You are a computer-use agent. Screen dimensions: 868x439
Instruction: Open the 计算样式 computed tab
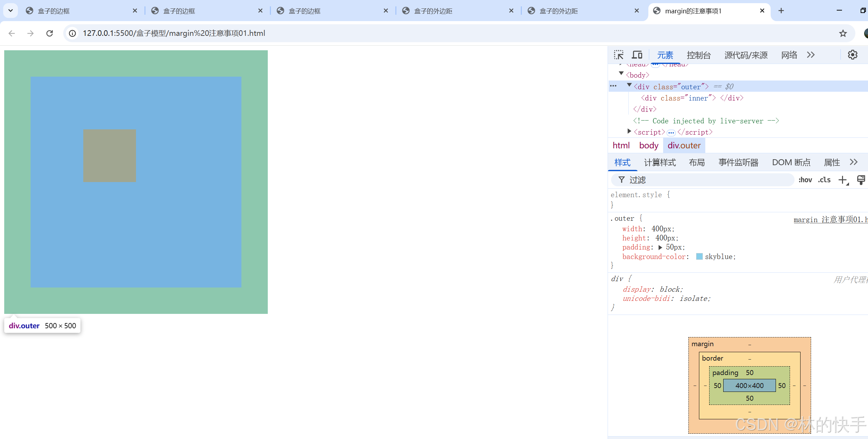click(660, 162)
